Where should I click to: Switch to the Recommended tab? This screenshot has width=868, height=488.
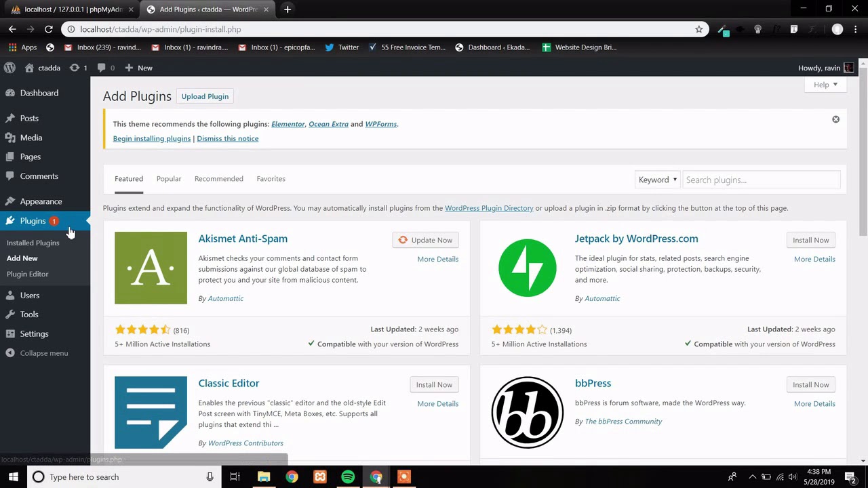219,179
